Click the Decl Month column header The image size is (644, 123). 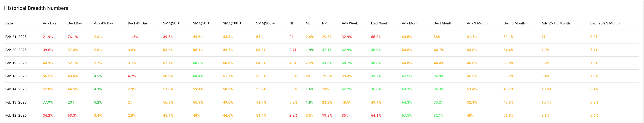pyautogui.click(x=443, y=23)
